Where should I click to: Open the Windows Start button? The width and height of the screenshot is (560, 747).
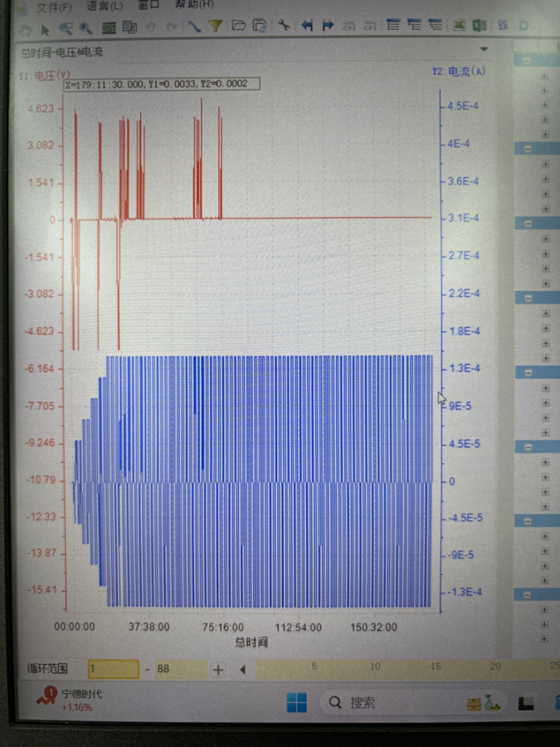coord(297,702)
